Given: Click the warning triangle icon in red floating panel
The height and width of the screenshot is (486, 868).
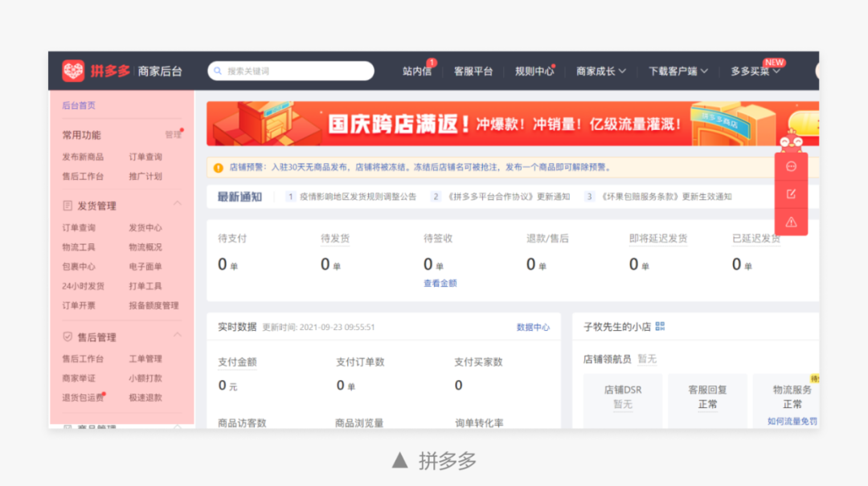Looking at the screenshot, I should (791, 222).
